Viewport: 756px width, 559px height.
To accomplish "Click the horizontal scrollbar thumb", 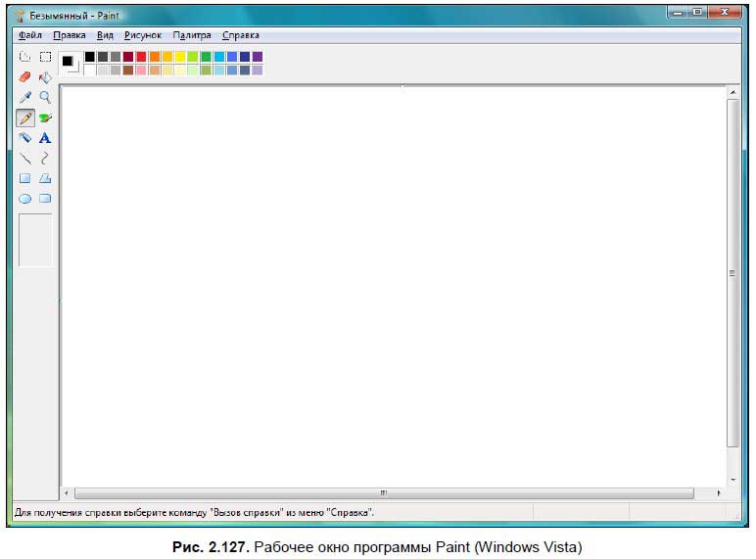I will [x=384, y=493].
